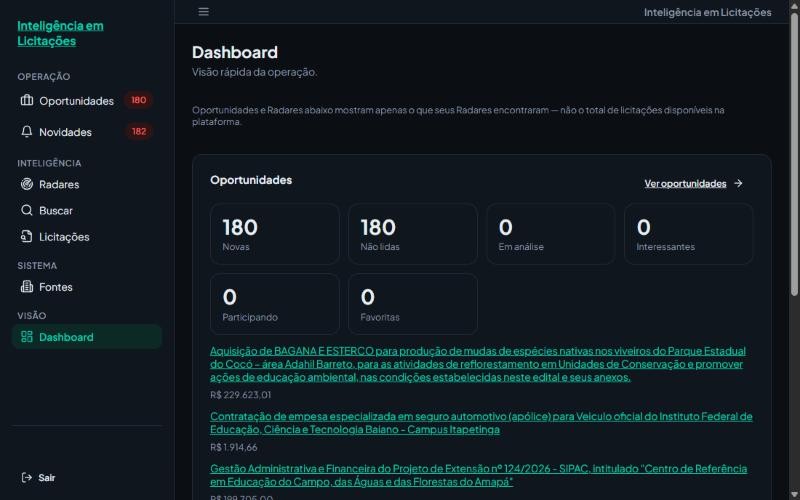Click the red 180 badge on Oportunidades
800x500 pixels.
(x=138, y=100)
